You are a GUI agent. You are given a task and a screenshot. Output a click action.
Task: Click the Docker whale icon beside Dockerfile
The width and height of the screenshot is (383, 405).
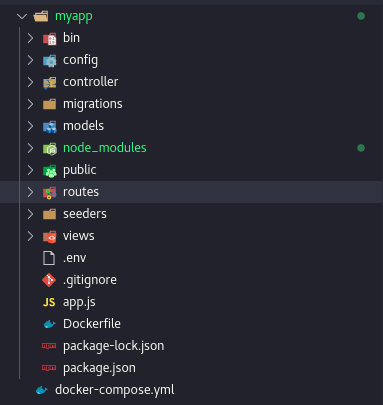click(x=49, y=324)
